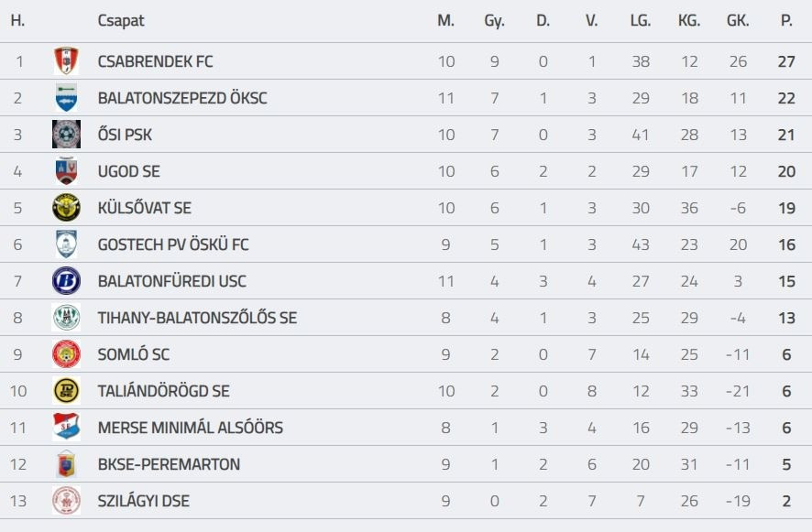Click the Külsővat SE round badge
Screen dimensions: 812x532
tap(66, 208)
